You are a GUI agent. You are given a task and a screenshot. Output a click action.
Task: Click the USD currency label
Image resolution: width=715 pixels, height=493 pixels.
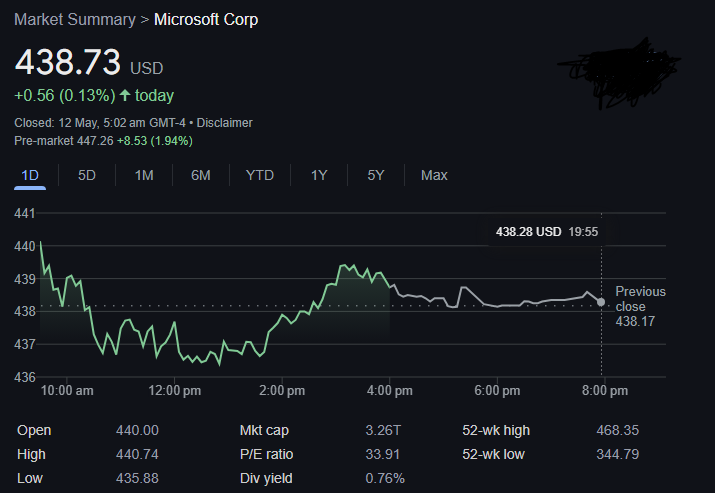pyautogui.click(x=147, y=68)
